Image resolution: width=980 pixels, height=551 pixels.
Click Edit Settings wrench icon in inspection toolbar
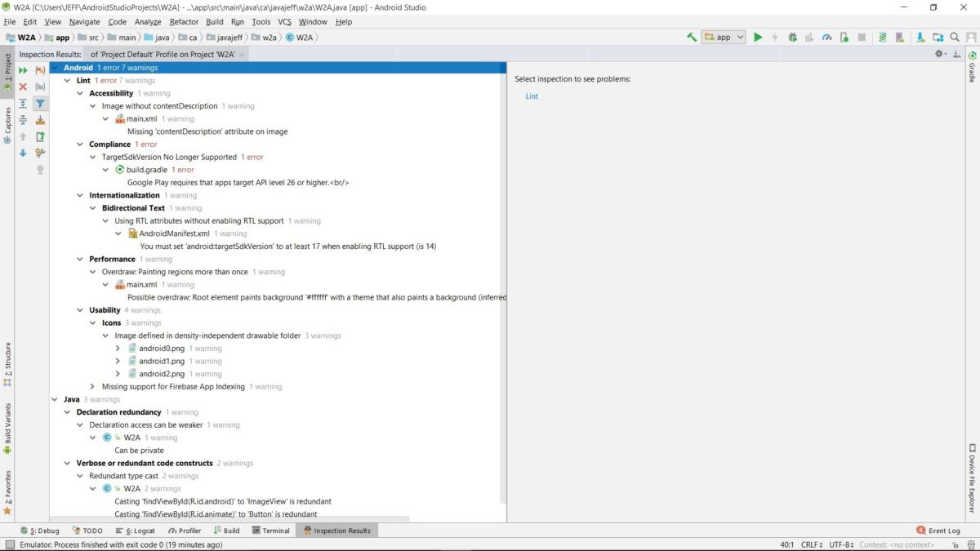pyautogui.click(x=40, y=153)
